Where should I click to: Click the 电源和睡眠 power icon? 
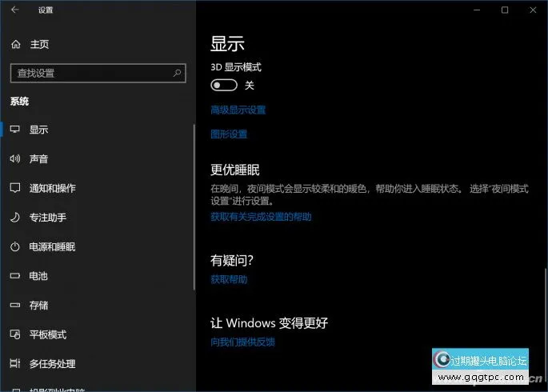point(15,246)
